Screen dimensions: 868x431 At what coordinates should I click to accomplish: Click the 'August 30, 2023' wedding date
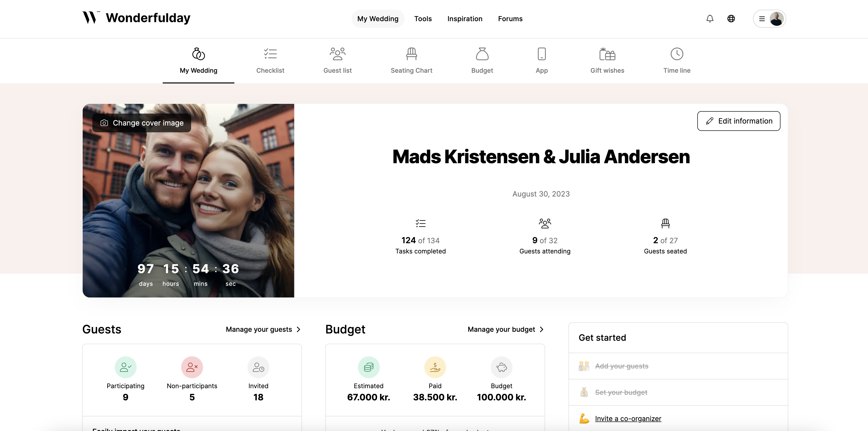click(x=541, y=194)
